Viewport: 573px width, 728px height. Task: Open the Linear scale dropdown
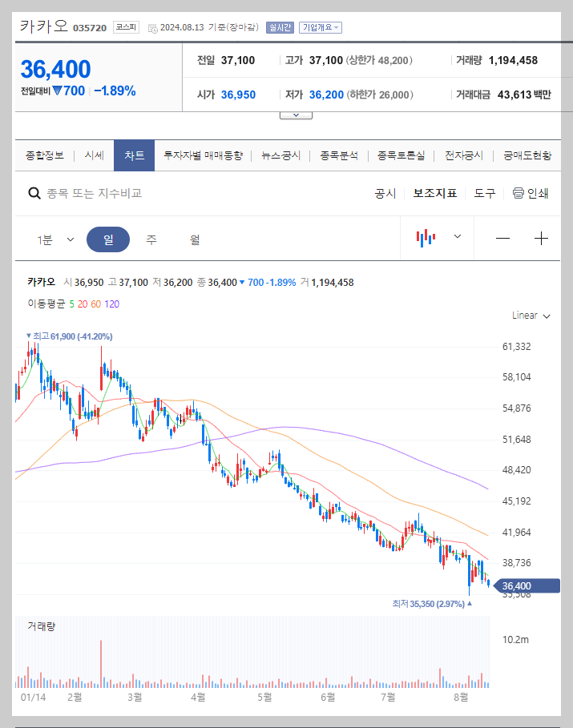[x=530, y=315]
